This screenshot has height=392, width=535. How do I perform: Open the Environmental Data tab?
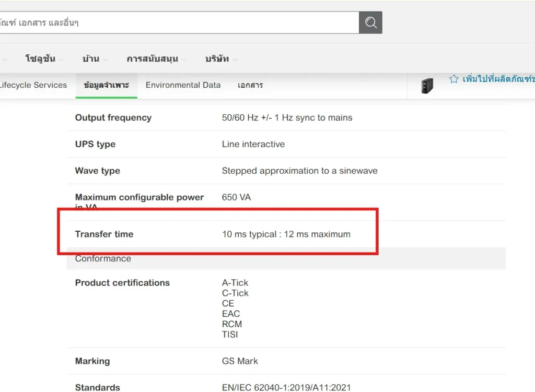(183, 85)
